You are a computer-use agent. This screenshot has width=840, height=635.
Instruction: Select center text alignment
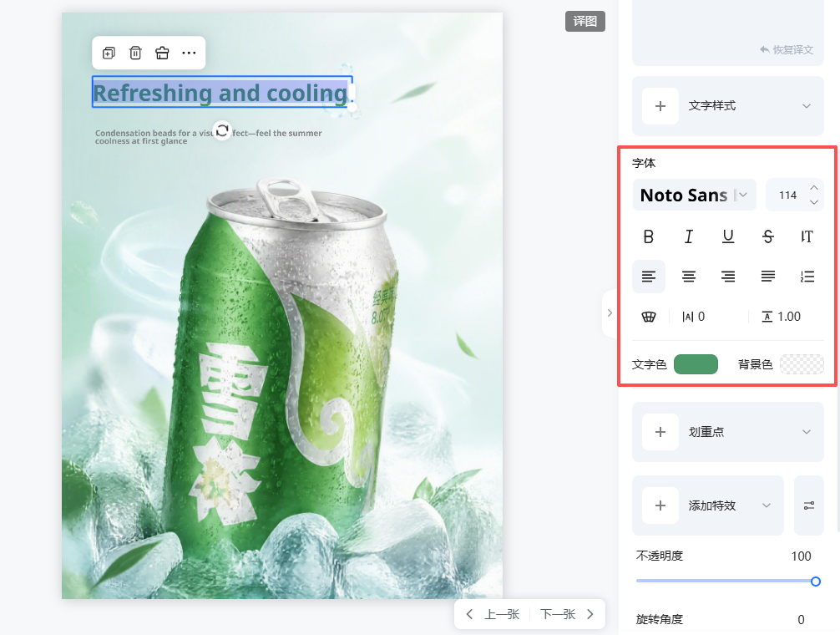click(x=688, y=277)
